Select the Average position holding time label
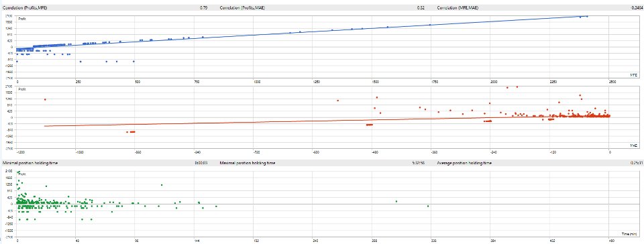 (464, 163)
